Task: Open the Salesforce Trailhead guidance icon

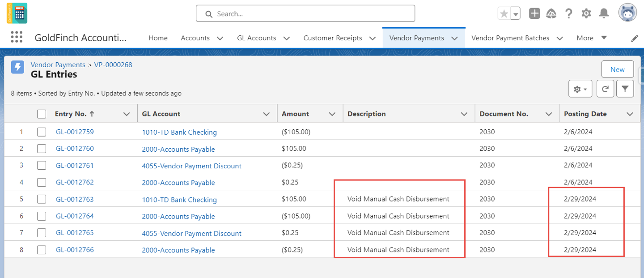Action: [x=551, y=13]
